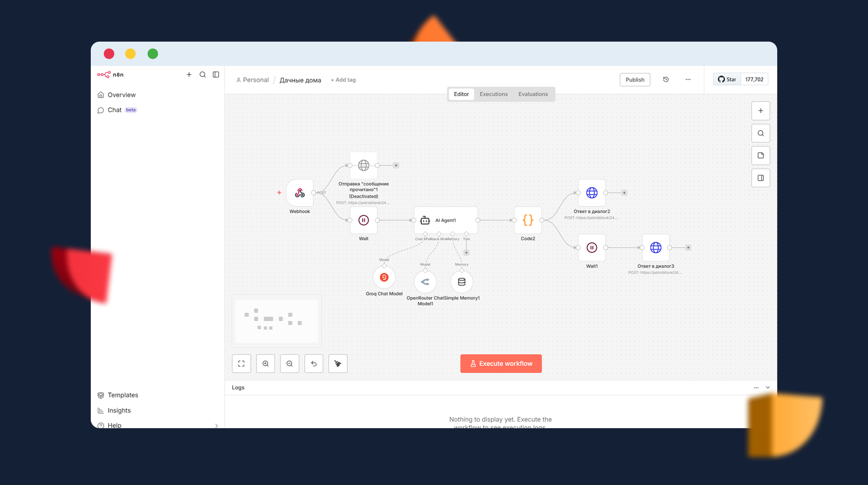Click the OpenRouter Chat Model1 node
Image resolution: width=868 pixels, height=485 pixels.
click(x=425, y=282)
